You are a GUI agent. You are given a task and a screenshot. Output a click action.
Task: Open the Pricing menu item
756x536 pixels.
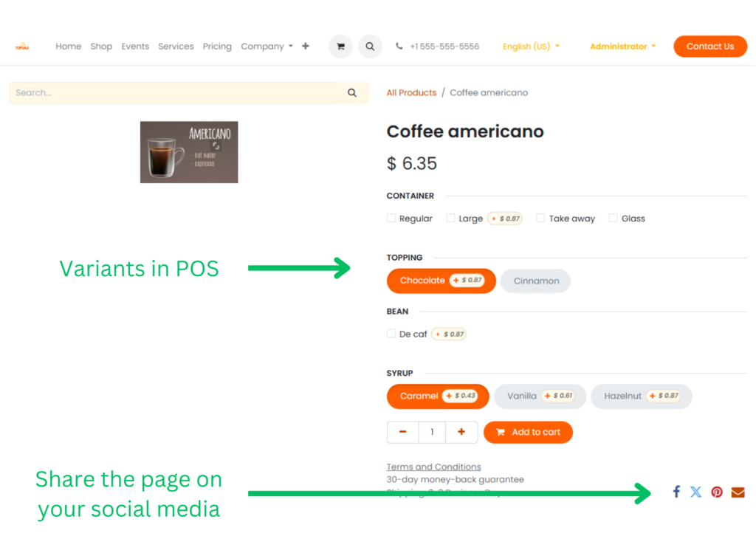[x=217, y=47]
